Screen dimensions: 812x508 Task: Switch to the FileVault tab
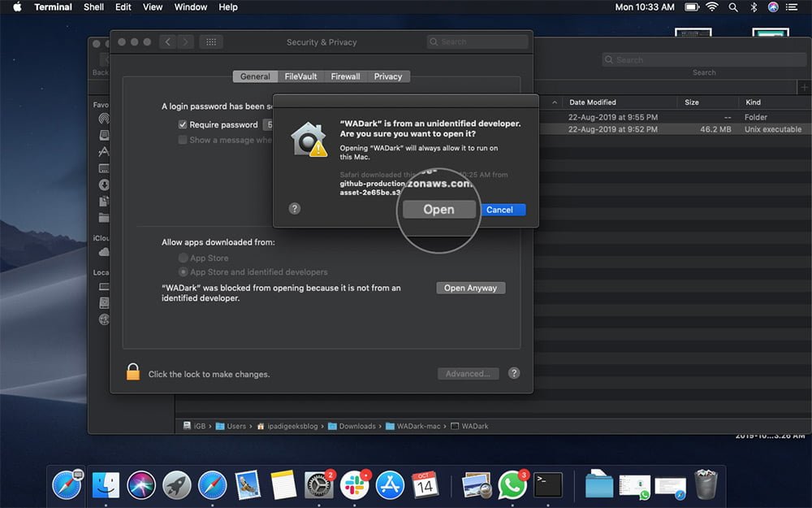(x=300, y=76)
